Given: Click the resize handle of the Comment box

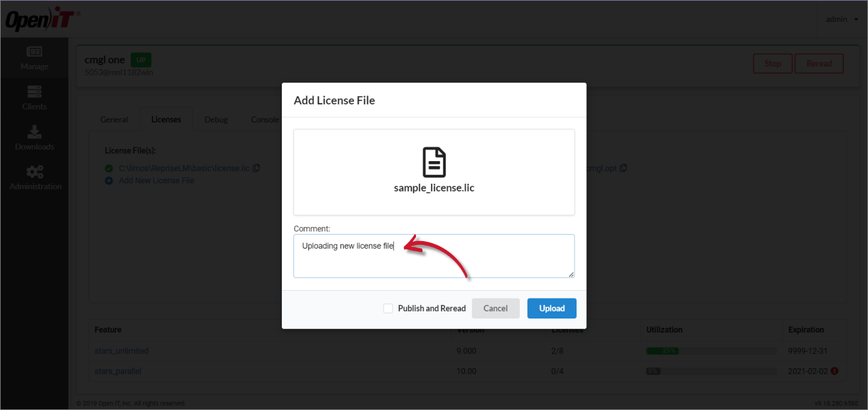Looking at the screenshot, I should tap(570, 274).
